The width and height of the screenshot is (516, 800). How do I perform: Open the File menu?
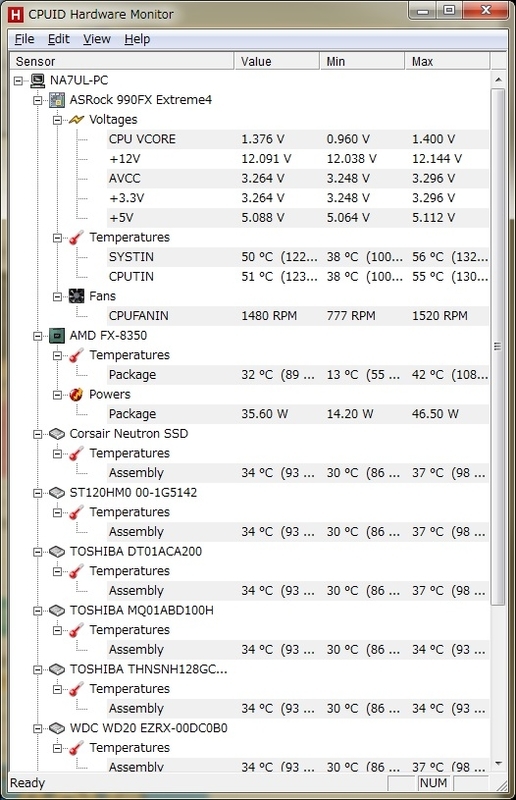24,39
